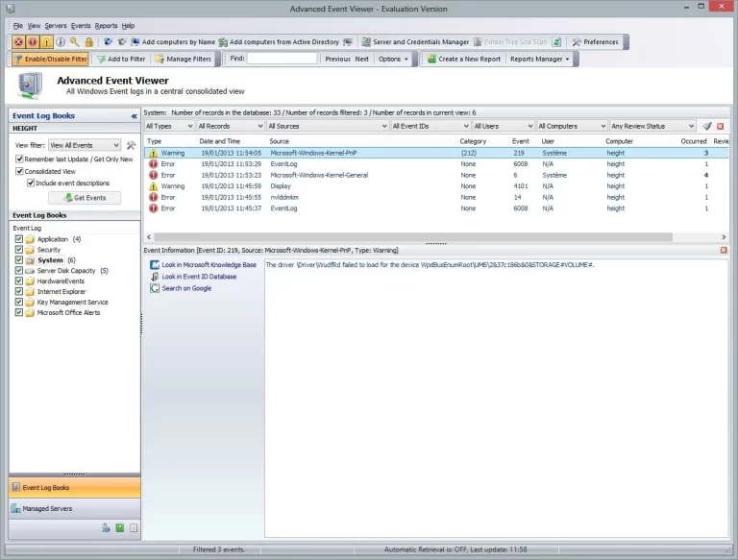Click into the Find text field

[282, 59]
